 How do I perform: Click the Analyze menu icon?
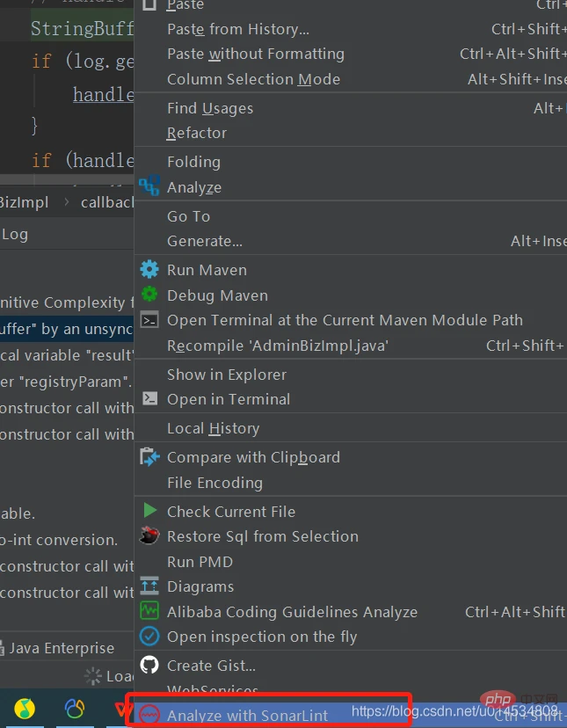149,186
